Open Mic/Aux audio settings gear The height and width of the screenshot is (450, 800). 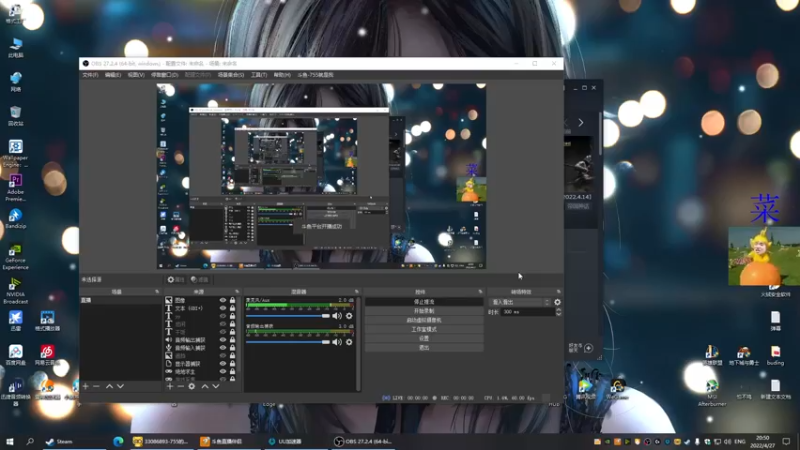click(x=349, y=316)
